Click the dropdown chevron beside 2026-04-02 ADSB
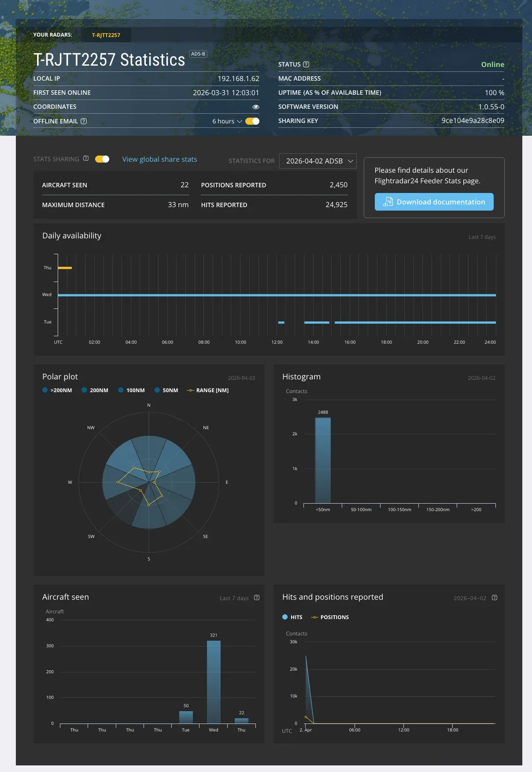This screenshot has width=532, height=772. [351, 161]
